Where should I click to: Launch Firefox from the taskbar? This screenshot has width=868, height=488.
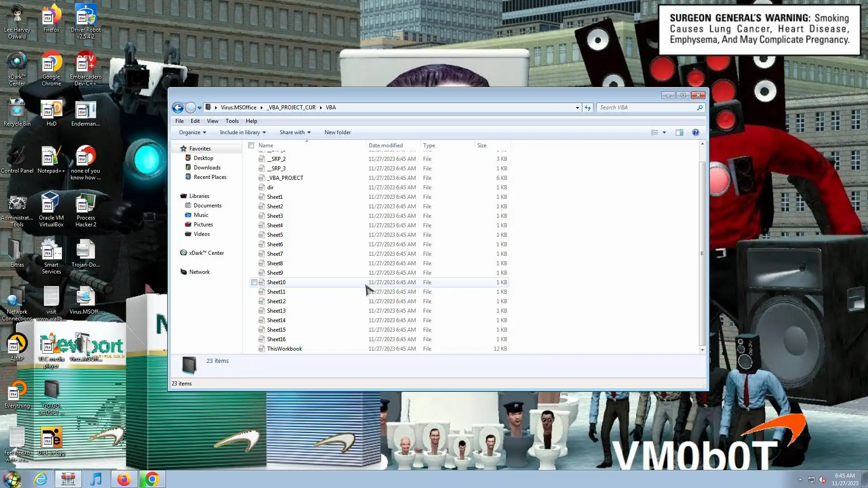[124, 479]
